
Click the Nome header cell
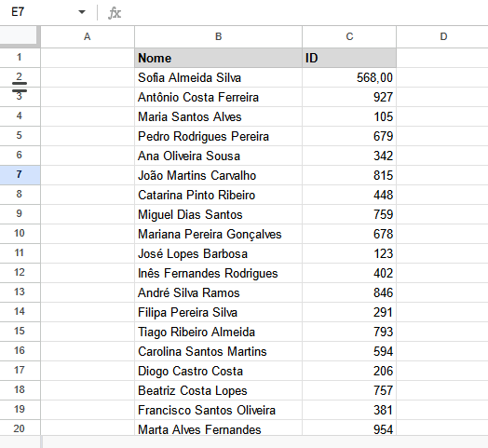click(x=218, y=58)
